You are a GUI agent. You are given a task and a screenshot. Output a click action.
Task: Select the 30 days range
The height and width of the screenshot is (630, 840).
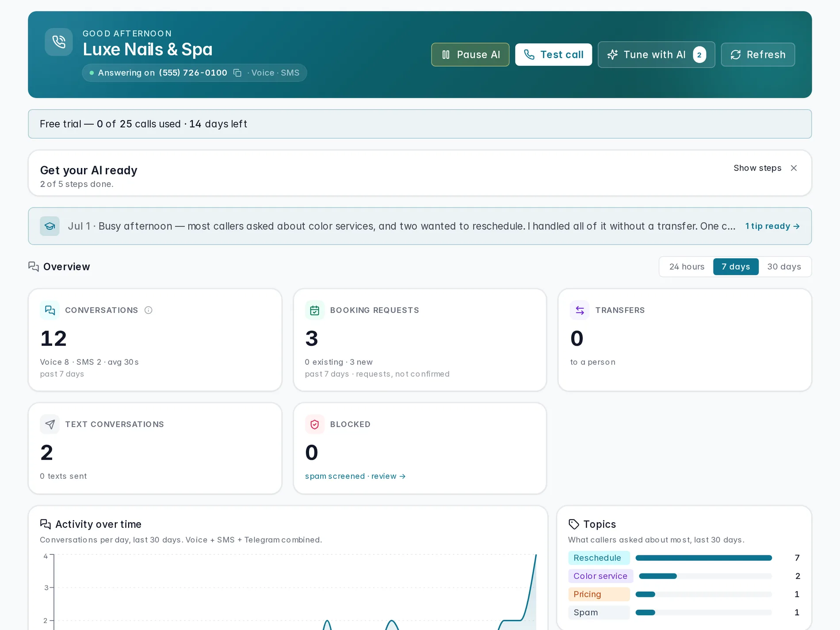[x=784, y=267]
